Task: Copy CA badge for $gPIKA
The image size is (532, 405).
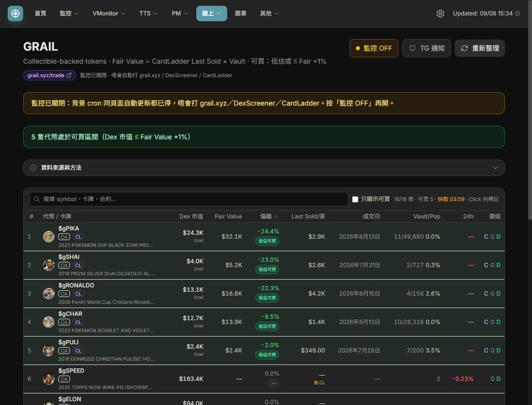Action: (64, 237)
